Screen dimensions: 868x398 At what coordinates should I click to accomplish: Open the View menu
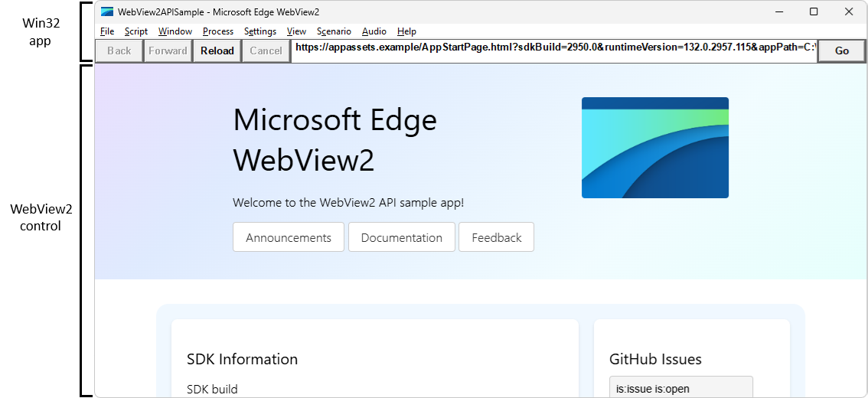click(x=297, y=31)
